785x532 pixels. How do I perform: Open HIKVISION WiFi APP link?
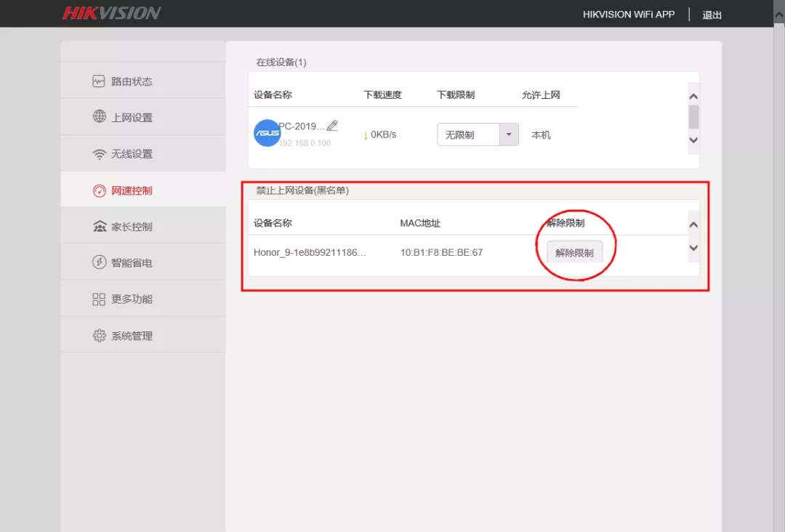pos(629,15)
